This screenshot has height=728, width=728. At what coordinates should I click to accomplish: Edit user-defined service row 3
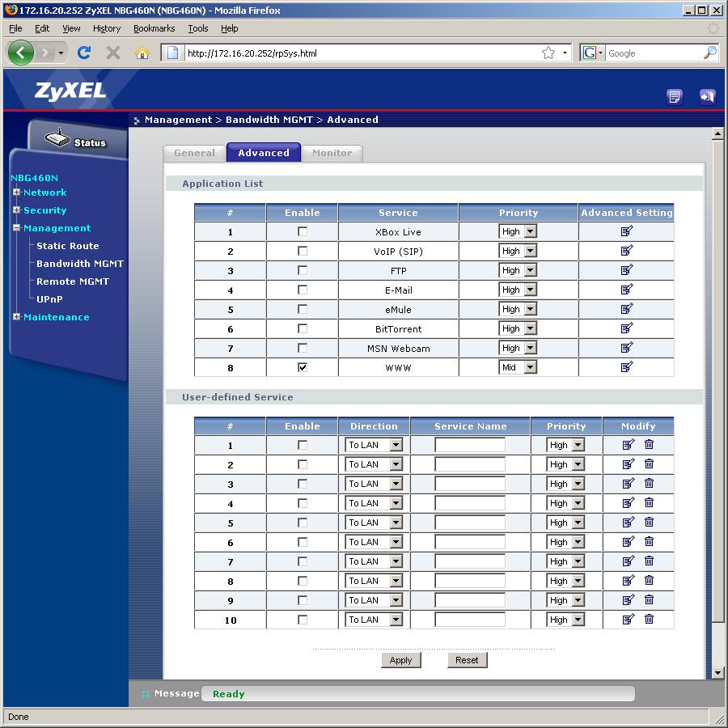coord(629,484)
